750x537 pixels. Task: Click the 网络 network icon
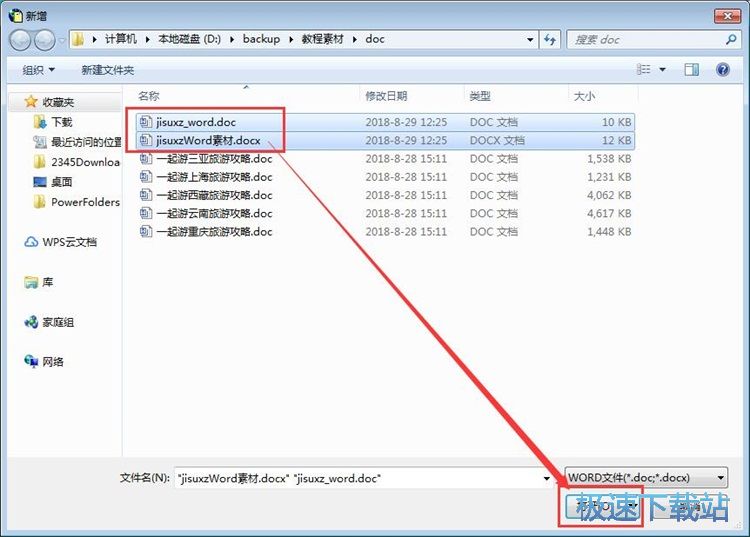point(31,362)
